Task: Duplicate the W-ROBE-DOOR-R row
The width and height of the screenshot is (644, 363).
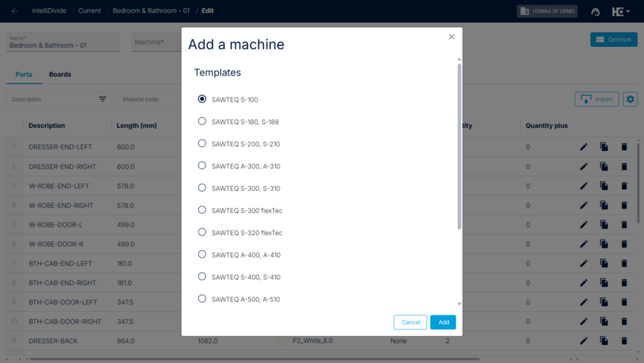Action: tap(604, 244)
